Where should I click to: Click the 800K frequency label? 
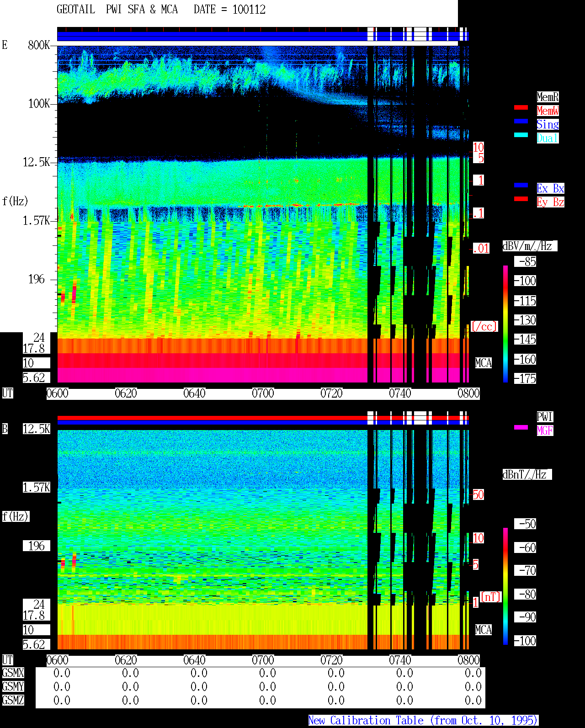(39, 45)
